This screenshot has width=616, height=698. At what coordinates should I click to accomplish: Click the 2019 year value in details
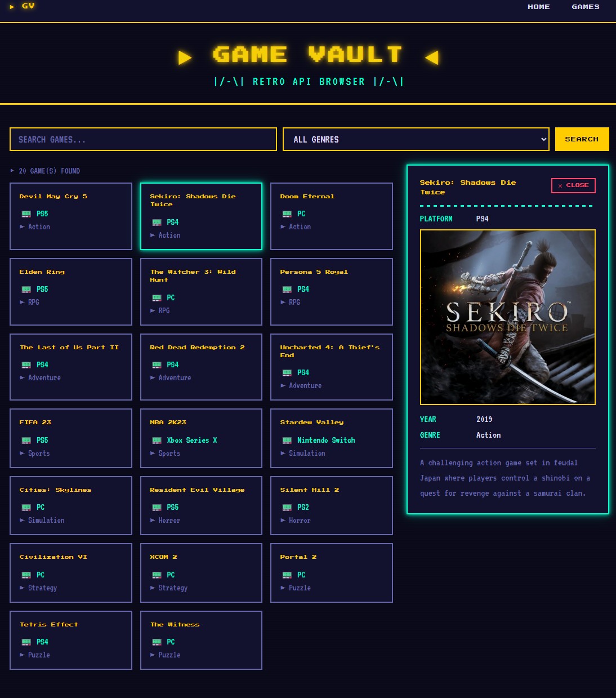[x=484, y=420]
